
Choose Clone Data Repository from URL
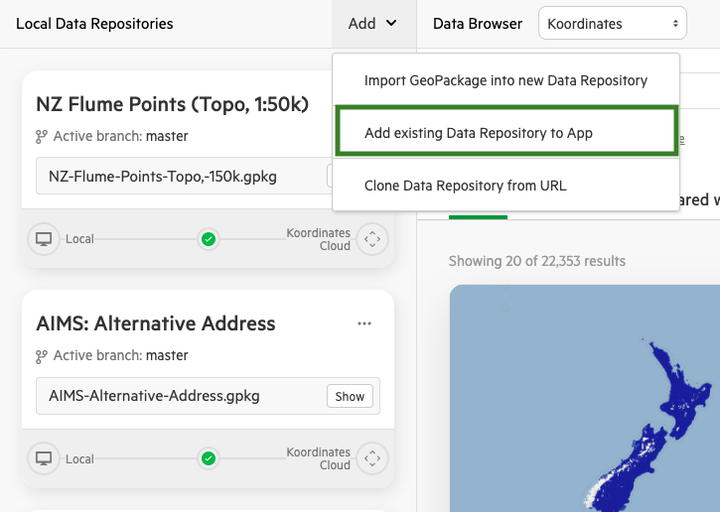pyautogui.click(x=506, y=186)
